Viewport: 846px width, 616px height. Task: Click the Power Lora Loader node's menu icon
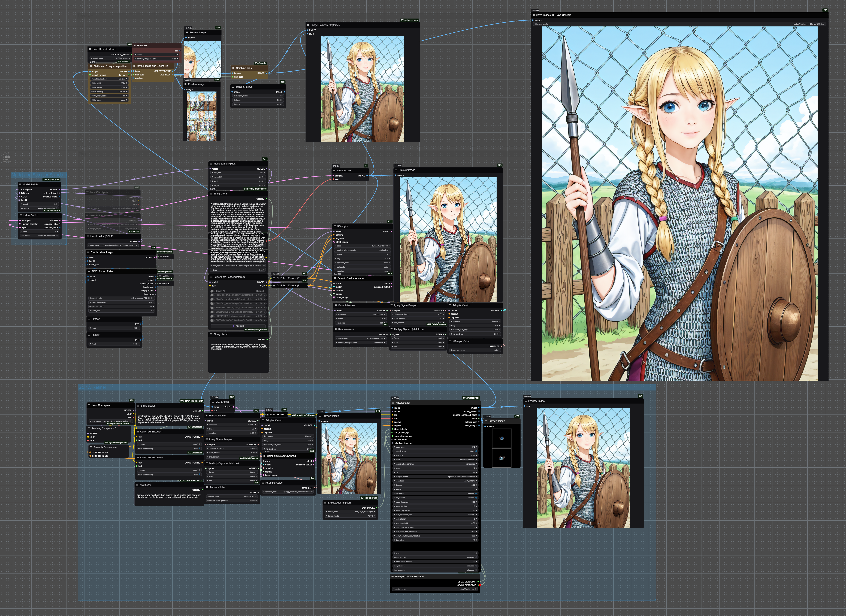point(211,277)
